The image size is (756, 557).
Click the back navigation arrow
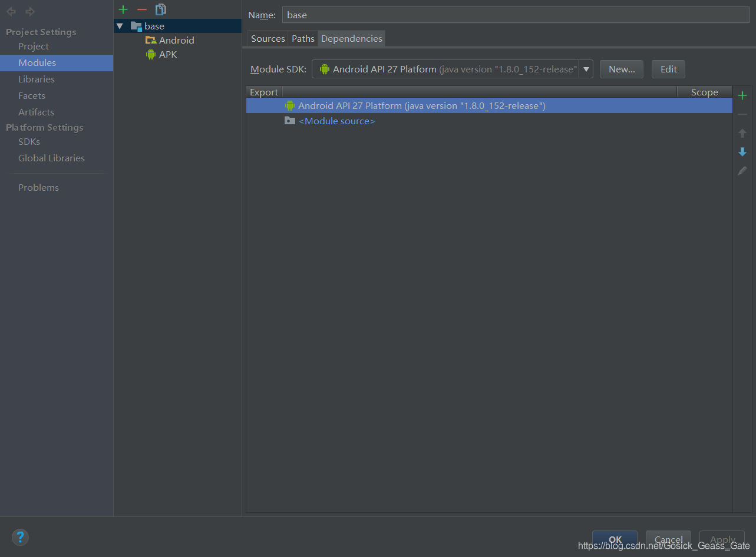click(11, 11)
